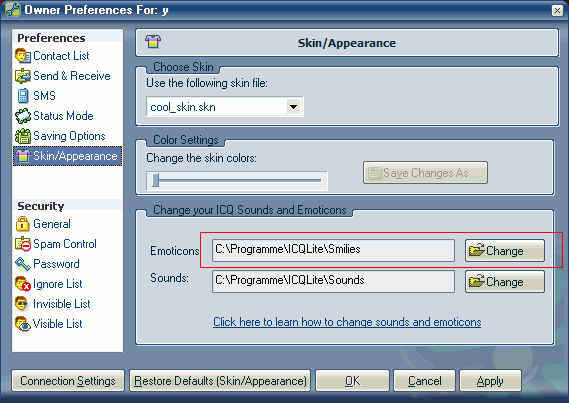Image resolution: width=569 pixels, height=403 pixels.
Task: Close the Owner Preferences window
Action: pos(557,10)
